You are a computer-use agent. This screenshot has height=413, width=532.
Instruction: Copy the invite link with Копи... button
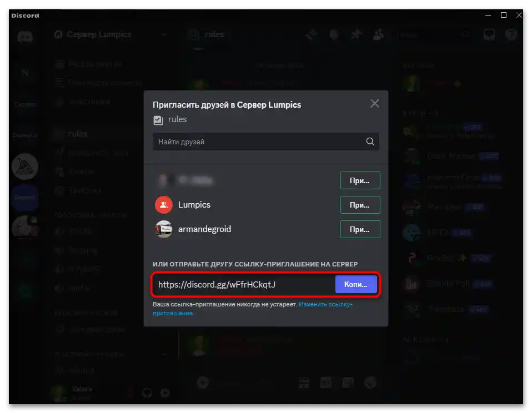[356, 284]
